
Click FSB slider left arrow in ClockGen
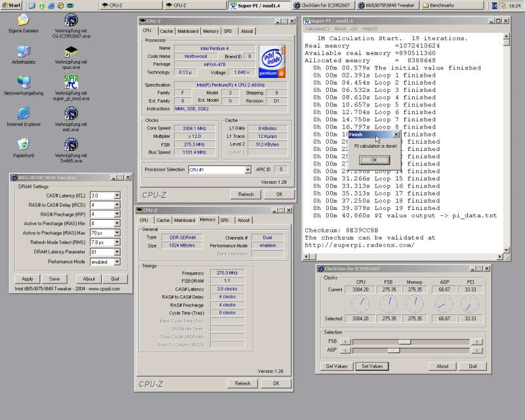[345, 342]
